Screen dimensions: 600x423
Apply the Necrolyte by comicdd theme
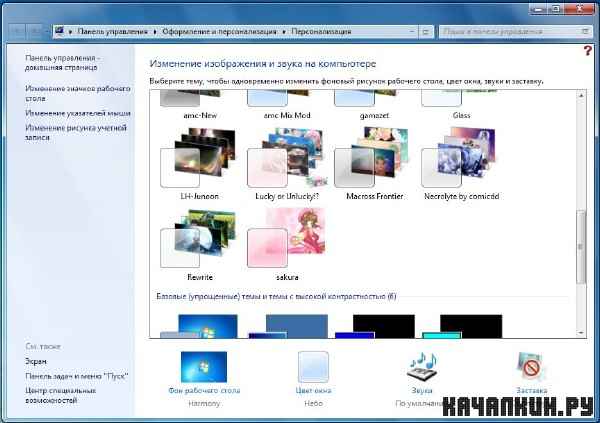click(x=459, y=158)
